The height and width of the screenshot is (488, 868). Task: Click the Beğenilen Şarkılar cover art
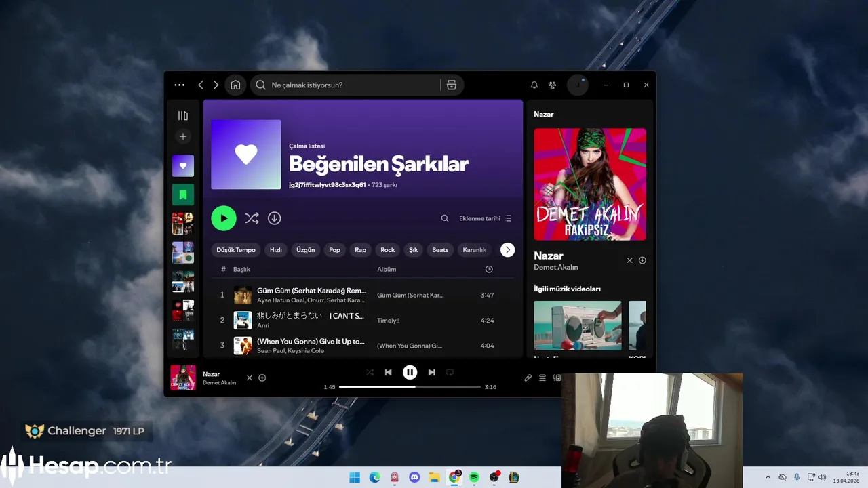[x=246, y=155]
